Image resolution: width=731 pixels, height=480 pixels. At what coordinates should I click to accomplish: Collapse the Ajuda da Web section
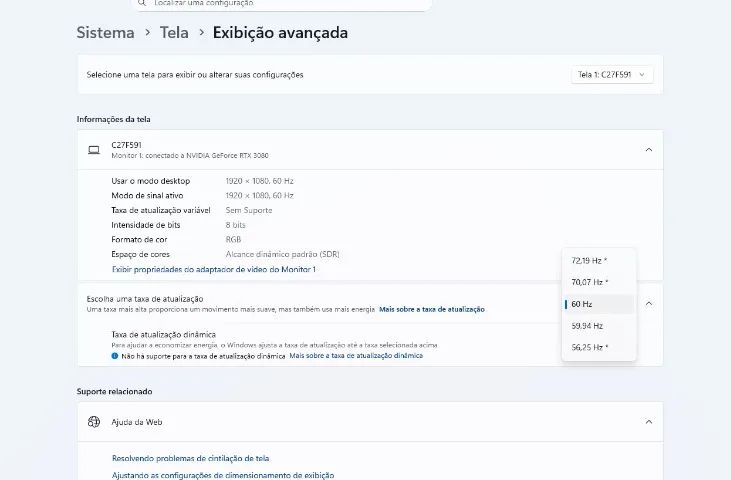[648, 422]
